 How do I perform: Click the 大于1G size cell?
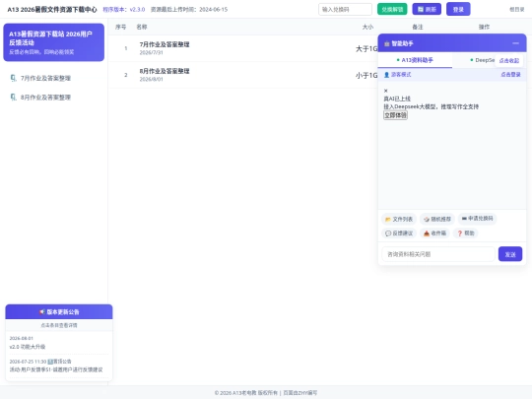(366, 49)
